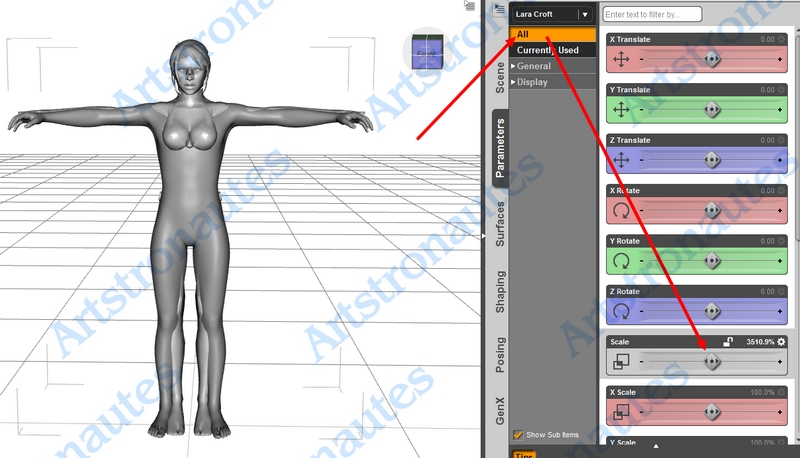Open the Surfaces tab
Viewport: 800px width, 458px height.
click(500, 224)
